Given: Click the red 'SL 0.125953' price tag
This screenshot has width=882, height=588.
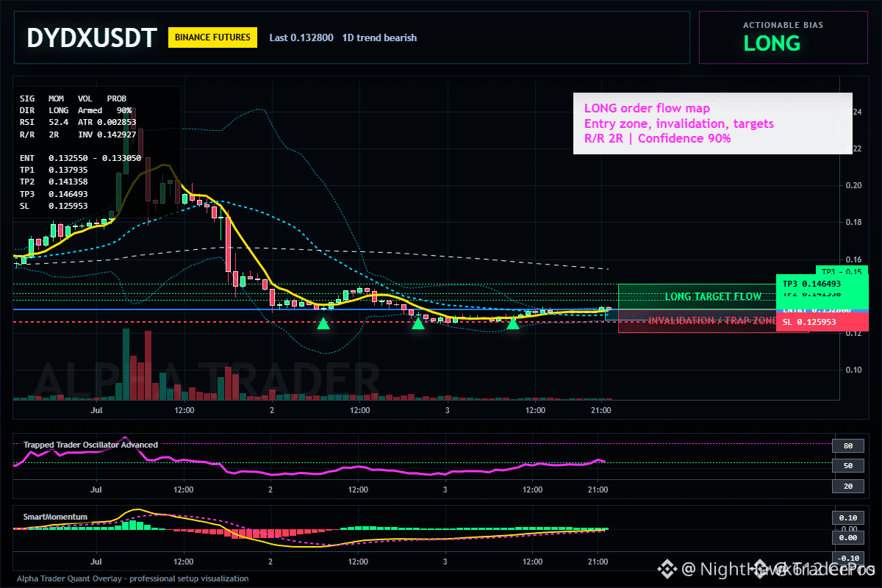Looking at the screenshot, I should (822, 323).
